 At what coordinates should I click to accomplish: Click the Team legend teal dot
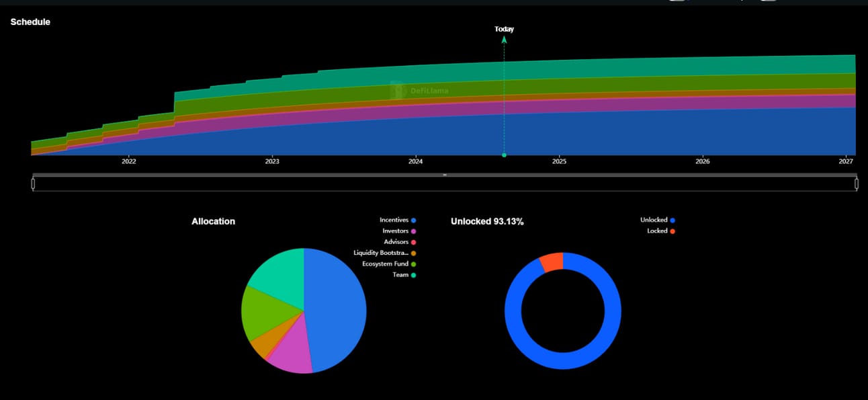pos(414,275)
